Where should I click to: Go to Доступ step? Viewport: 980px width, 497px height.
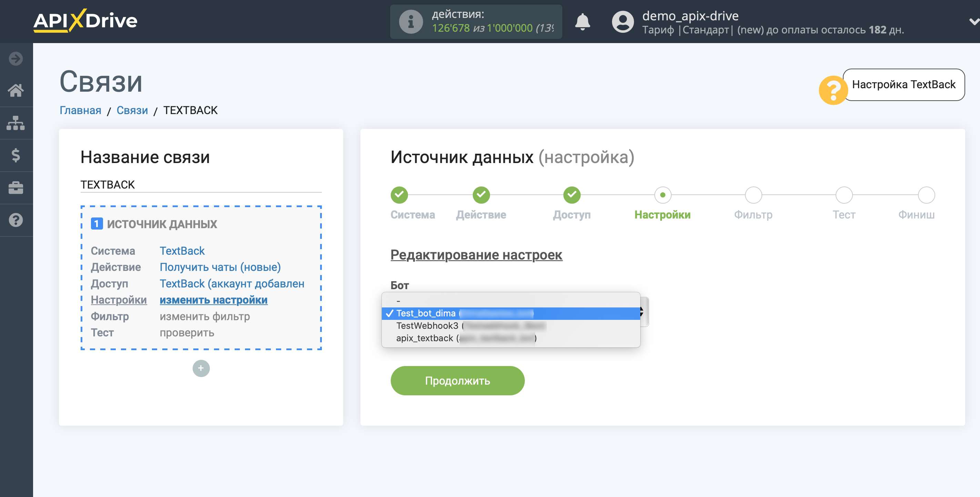[x=572, y=195]
